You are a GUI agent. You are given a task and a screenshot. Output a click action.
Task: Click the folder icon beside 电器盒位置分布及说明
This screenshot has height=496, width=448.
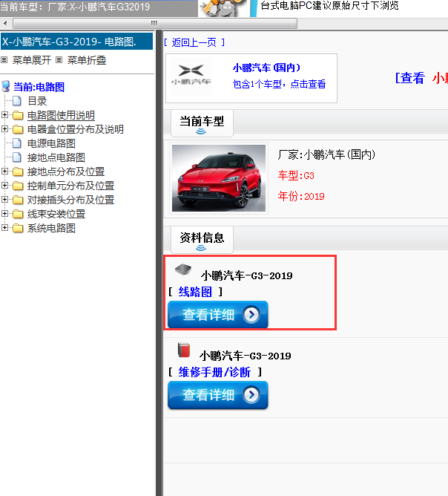(x=18, y=129)
